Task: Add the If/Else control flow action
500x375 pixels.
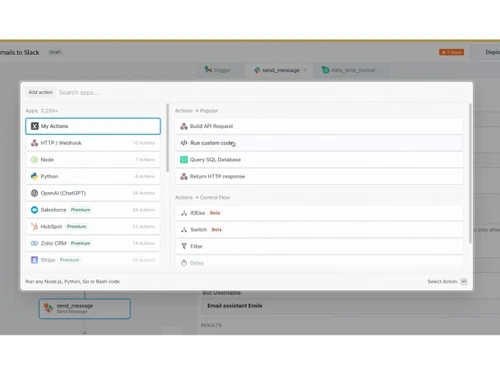Action: click(x=319, y=213)
